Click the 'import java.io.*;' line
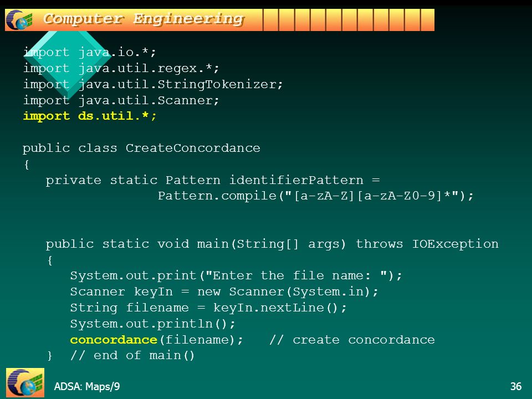532x399 pixels. click(90, 52)
